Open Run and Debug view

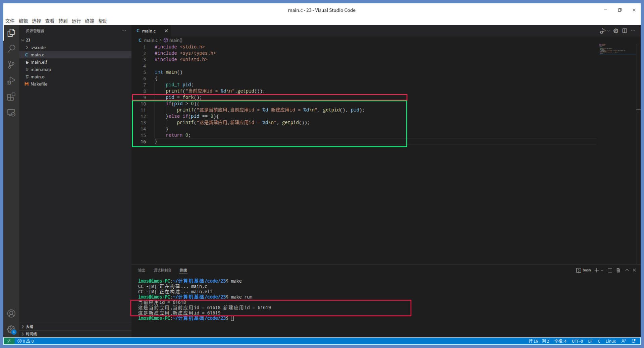(x=11, y=81)
